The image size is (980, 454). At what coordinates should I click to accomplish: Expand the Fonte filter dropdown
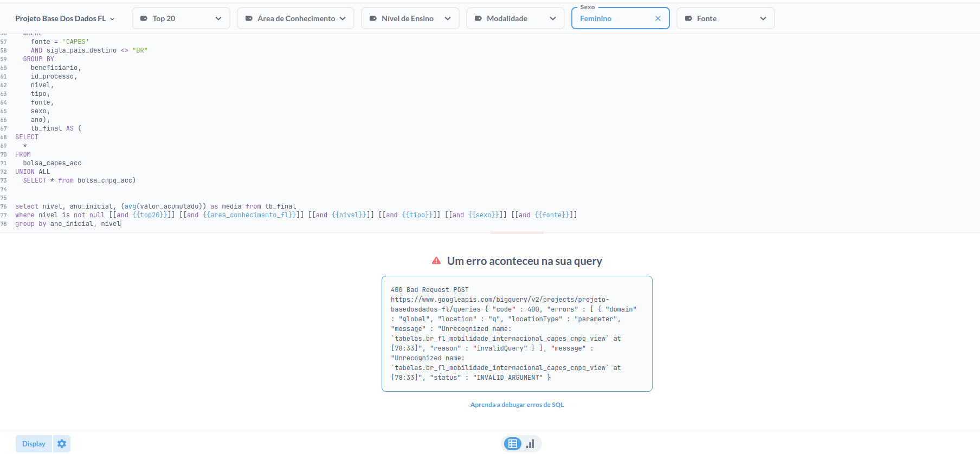pyautogui.click(x=725, y=18)
